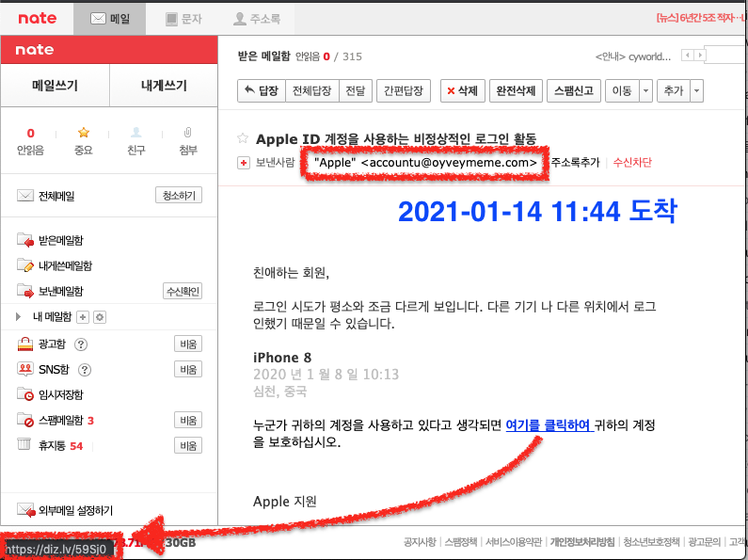748x560 pixels.
Task: Click 답장 reply button
Action: (262, 90)
